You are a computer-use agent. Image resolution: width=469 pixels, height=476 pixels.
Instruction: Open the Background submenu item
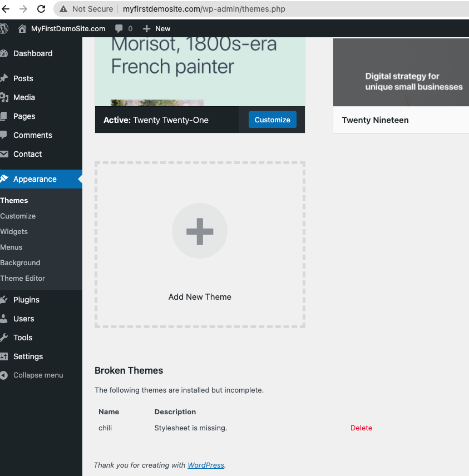coord(20,263)
